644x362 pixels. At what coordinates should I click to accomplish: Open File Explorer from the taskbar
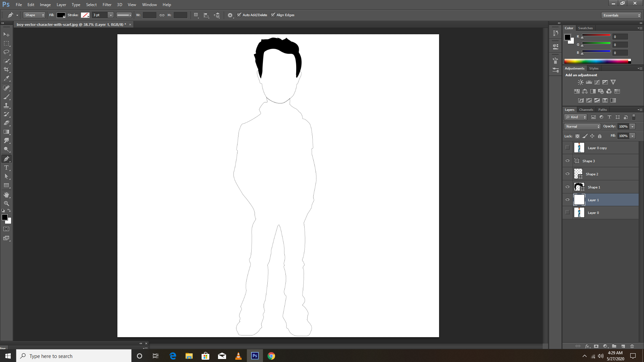pyautogui.click(x=189, y=356)
